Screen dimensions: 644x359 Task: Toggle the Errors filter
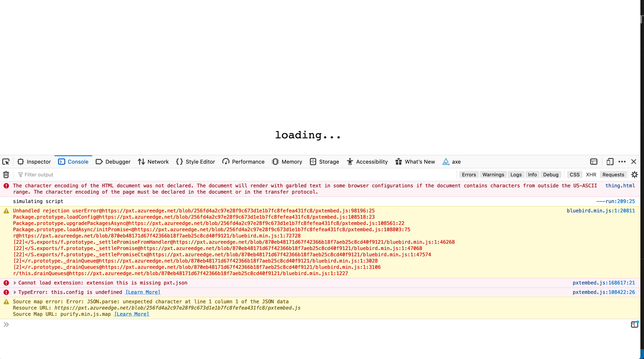pyautogui.click(x=469, y=175)
